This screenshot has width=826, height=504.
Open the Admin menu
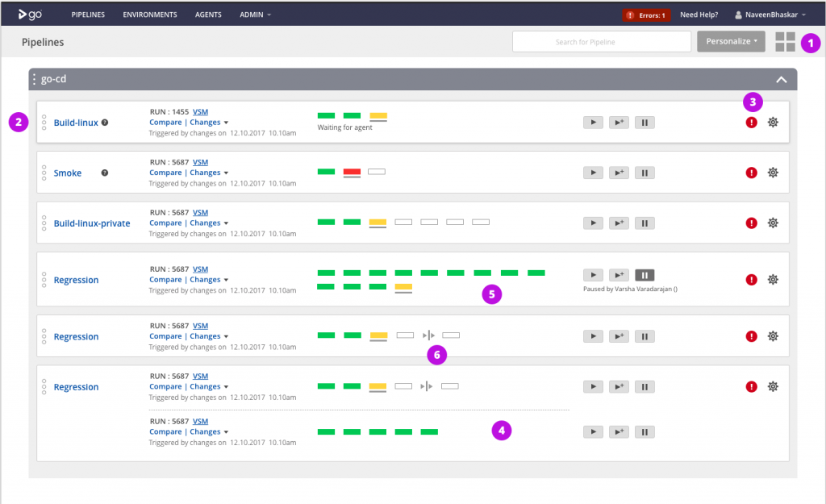[x=255, y=15]
